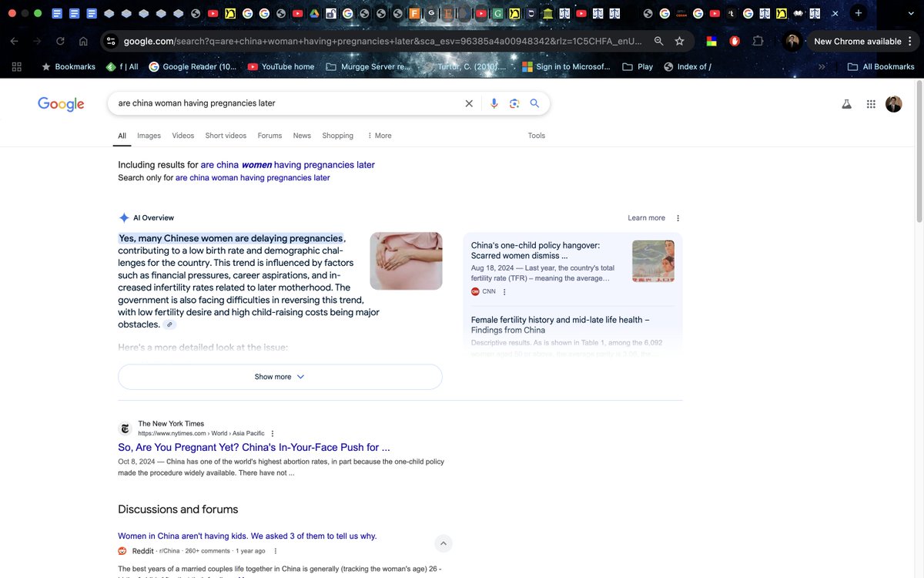Open Murgge Server bookmark folder
924x578 pixels.
[369, 67]
